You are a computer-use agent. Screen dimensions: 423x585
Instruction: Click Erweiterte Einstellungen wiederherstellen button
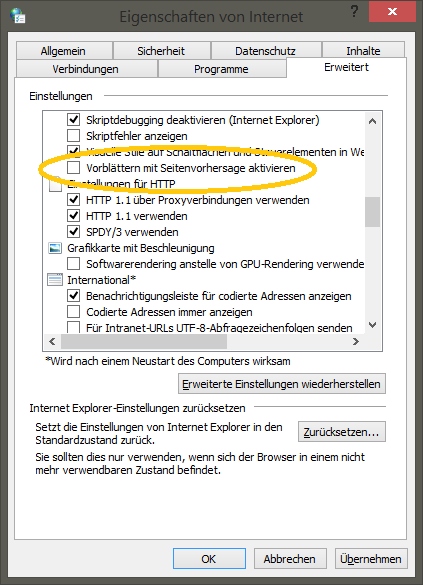pos(282,384)
